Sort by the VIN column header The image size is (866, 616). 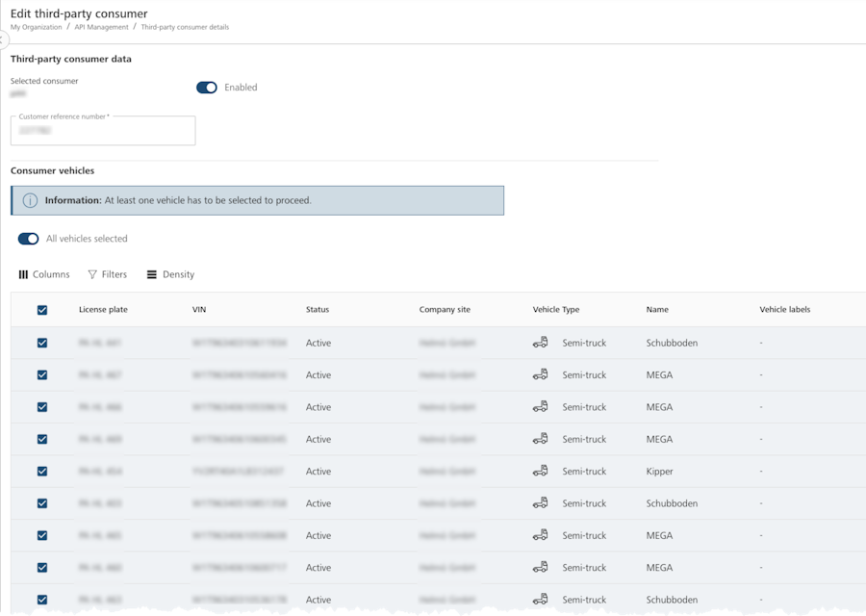[x=199, y=309]
